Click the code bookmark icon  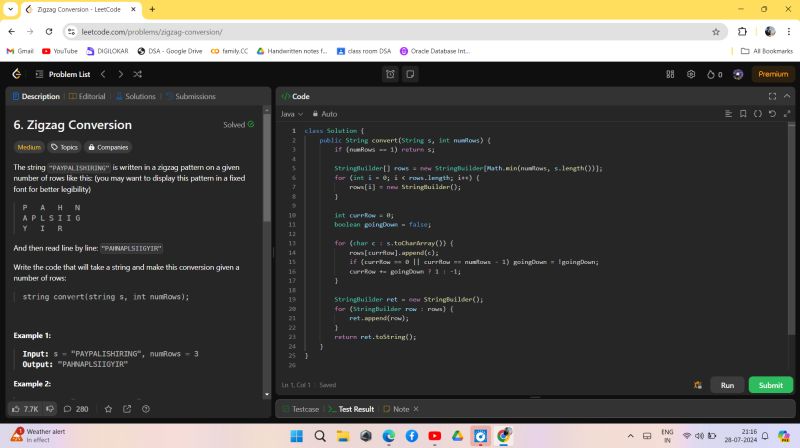[x=743, y=113]
